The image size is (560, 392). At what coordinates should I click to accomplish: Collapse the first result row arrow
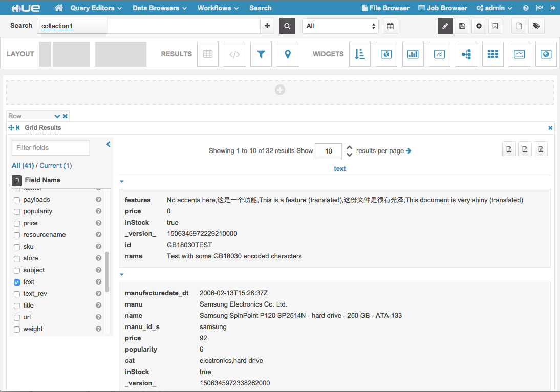pos(122,181)
